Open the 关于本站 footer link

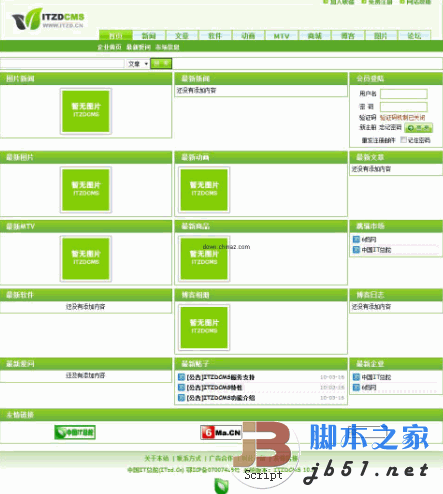(x=157, y=458)
